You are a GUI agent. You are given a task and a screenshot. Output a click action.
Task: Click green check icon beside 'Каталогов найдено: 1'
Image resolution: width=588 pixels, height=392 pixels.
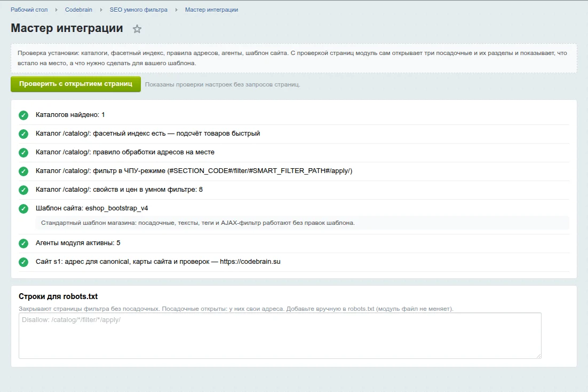(x=23, y=115)
